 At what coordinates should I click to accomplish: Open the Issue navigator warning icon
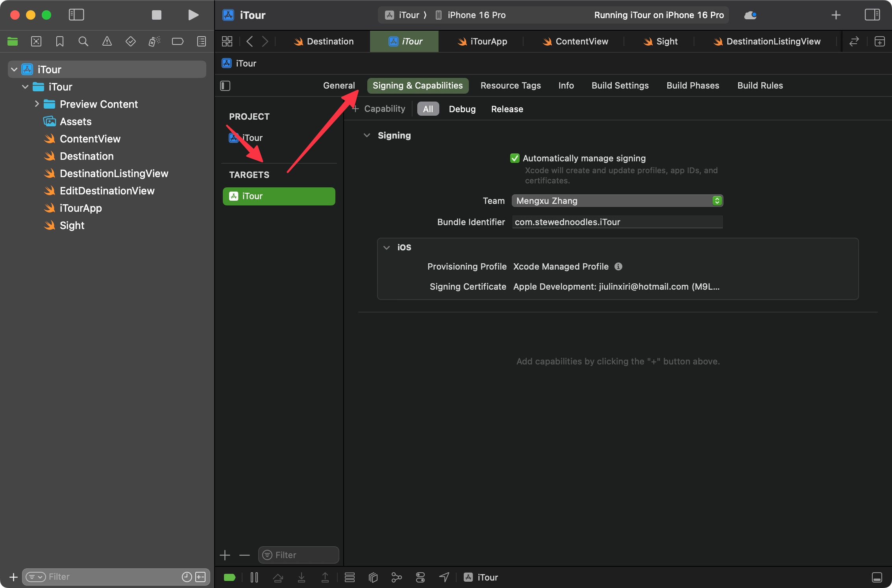(x=107, y=41)
